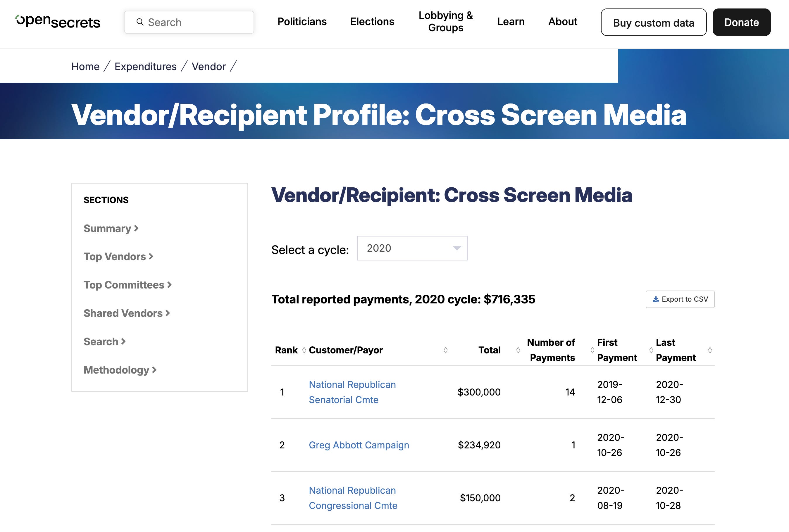Open Greg Abbott Campaign link
This screenshot has width=789, height=532.
coord(359,445)
